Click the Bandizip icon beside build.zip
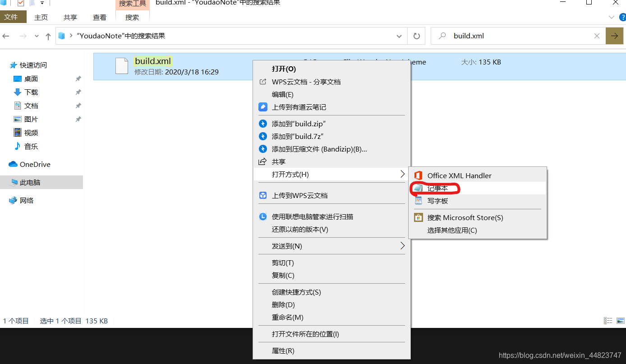The width and height of the screenshot is (626, 364). (x=263, y=124)
